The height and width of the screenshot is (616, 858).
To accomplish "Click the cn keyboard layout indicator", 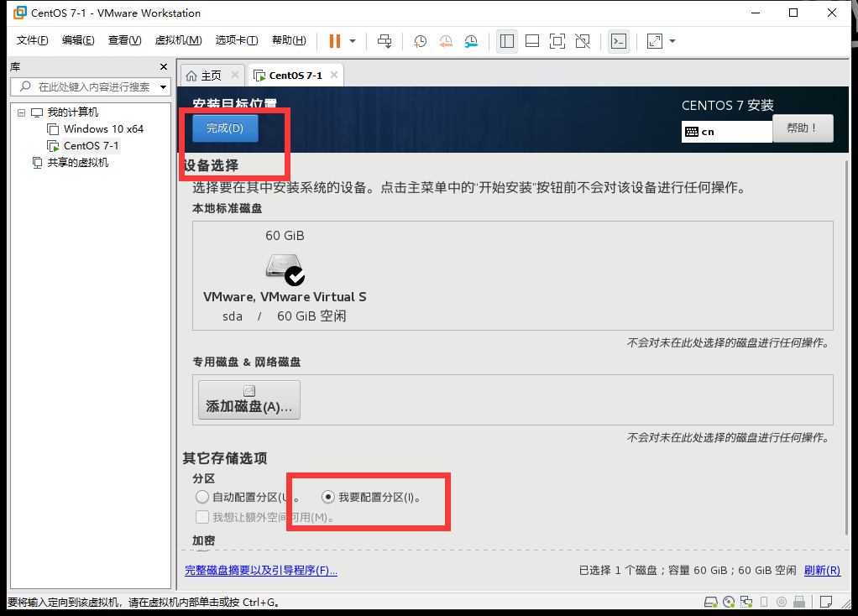I will pos(727,132).
